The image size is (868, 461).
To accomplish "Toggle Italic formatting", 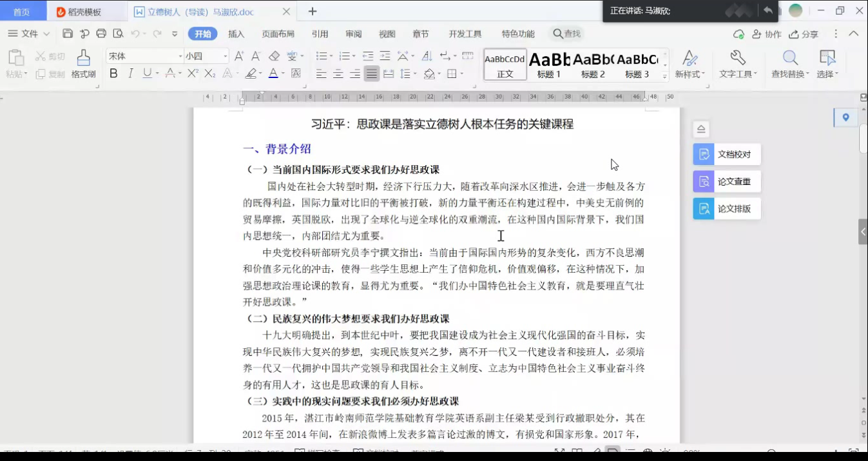I will coord(130,74).
